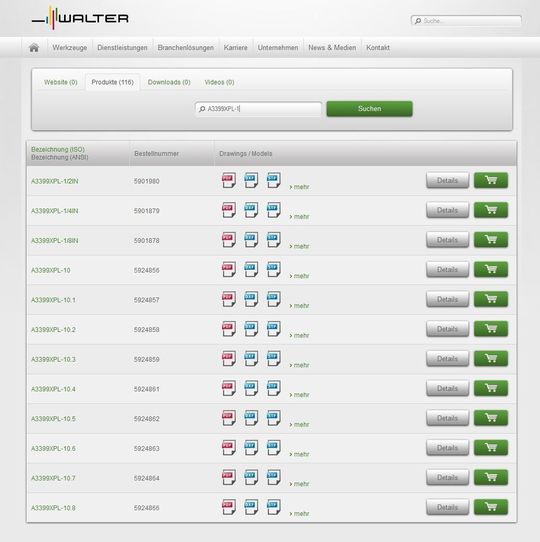Add A3399XPL-10.1 to shopping cart
Screen dimensions: 540x542
coord(491,299)
